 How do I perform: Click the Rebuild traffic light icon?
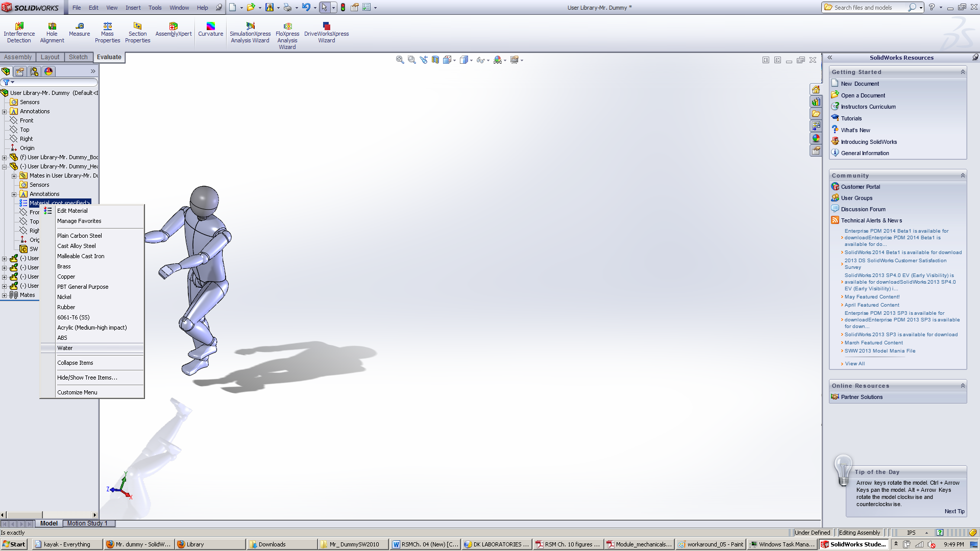(343, 7)
